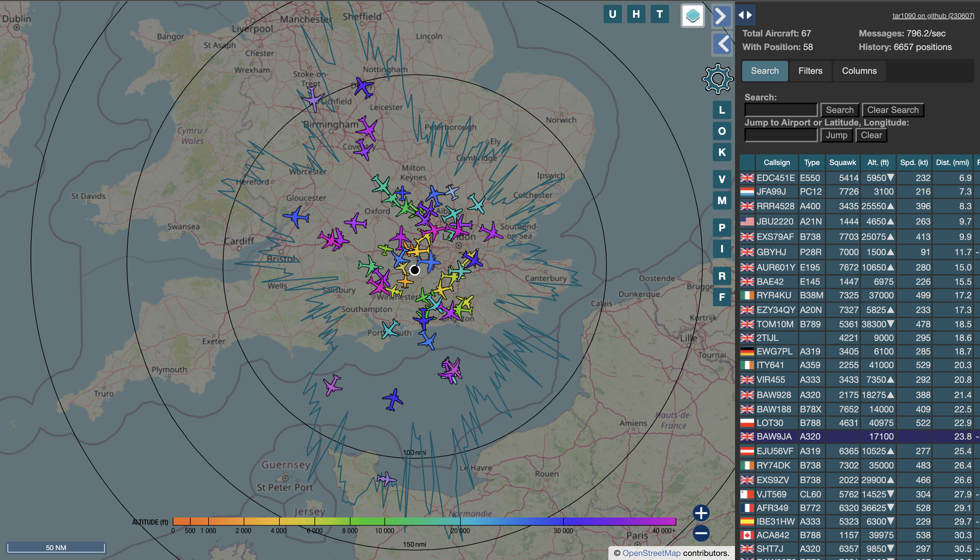Click the receiver location dot on map

pos(414,270)
